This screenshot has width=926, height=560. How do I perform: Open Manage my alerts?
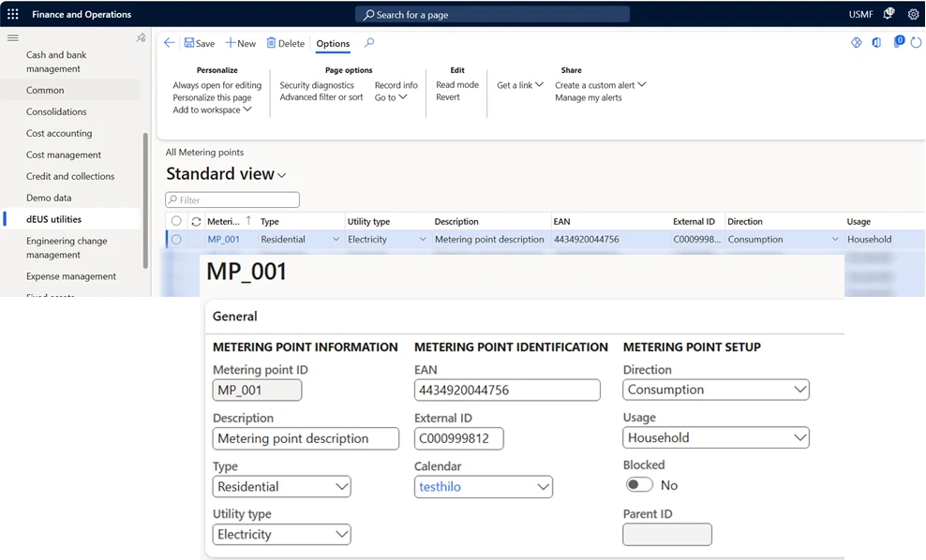coord(589,97)
